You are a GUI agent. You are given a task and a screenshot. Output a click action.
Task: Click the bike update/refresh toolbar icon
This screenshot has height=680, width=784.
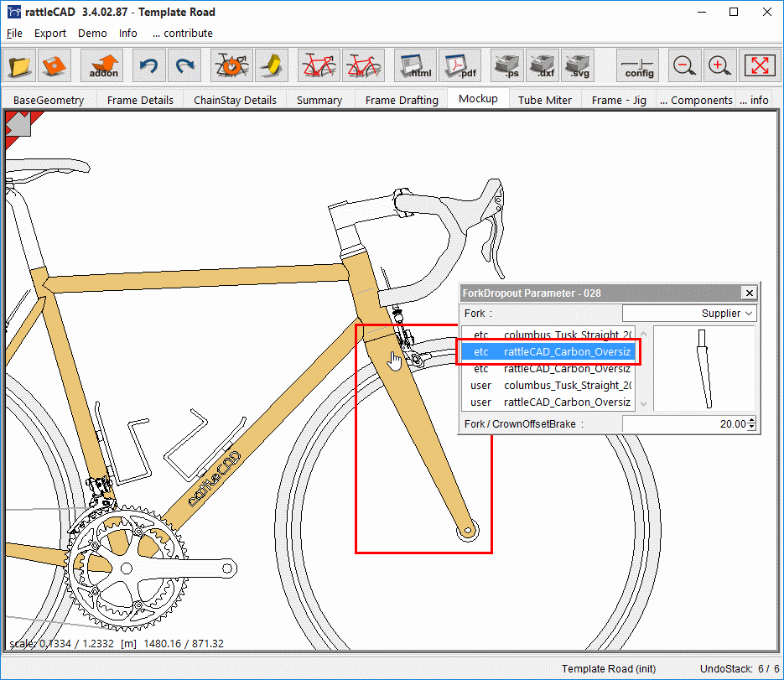[231, 65]
